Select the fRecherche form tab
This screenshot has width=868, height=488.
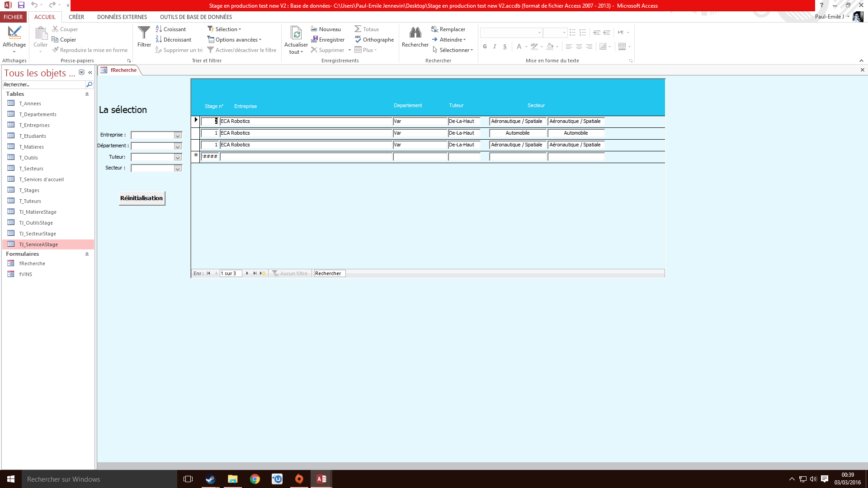click(x=122, y=70)
